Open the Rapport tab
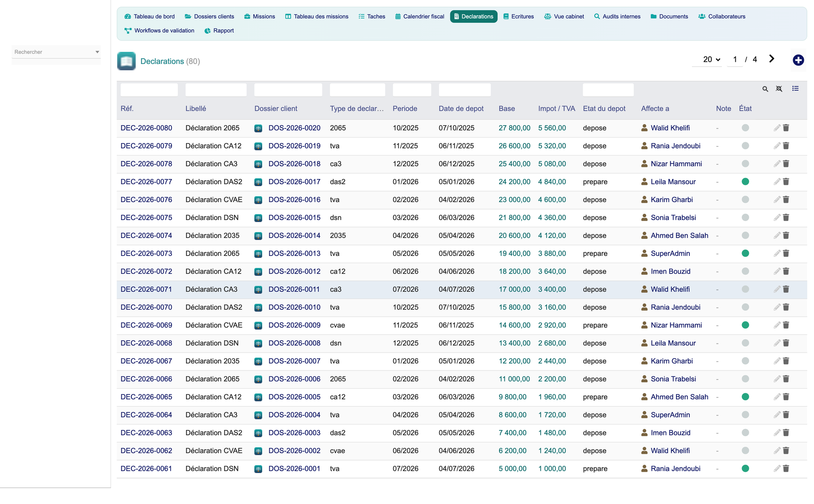Image resolution: width=814 pixels, height=504 pixels. click(219, 31)
